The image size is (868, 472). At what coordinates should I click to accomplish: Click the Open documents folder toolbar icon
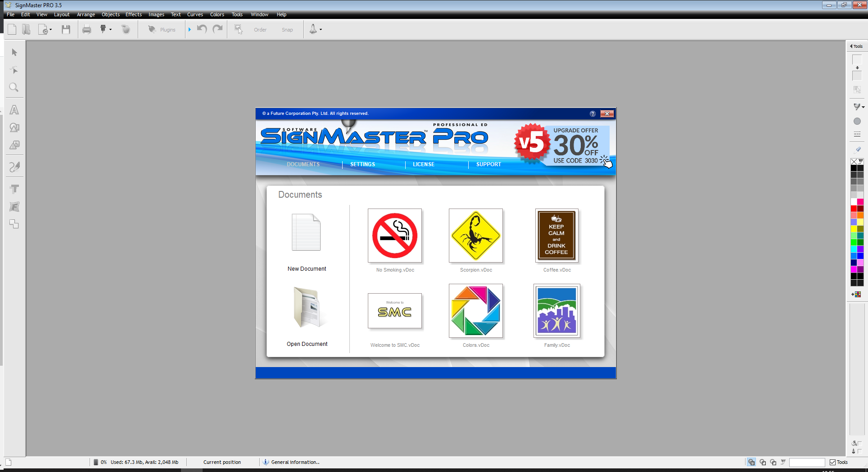click(x=26, y=30)
